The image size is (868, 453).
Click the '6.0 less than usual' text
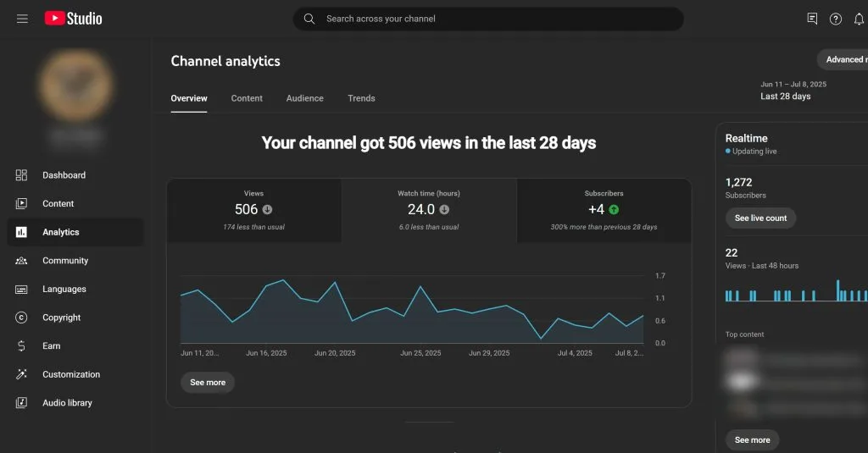point(429,227)
